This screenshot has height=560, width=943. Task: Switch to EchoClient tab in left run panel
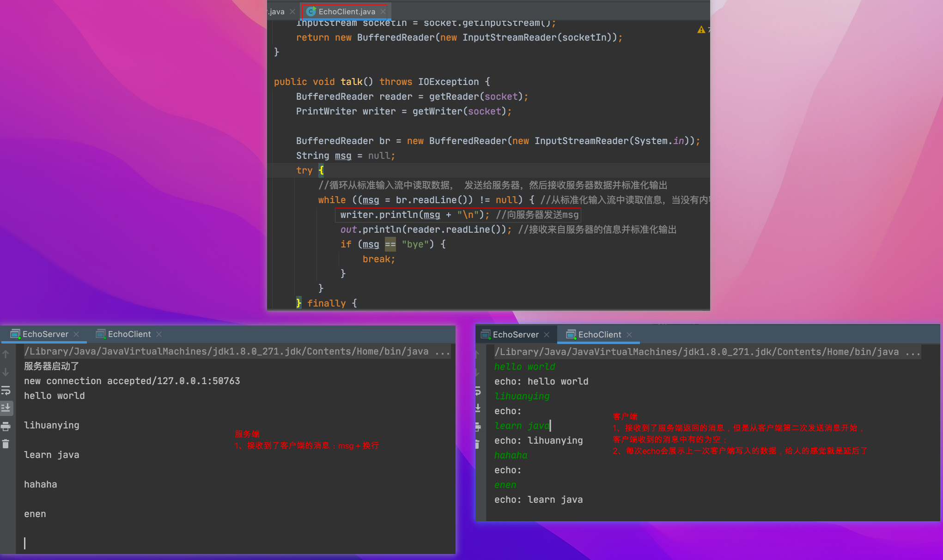(x=129, y=334)
